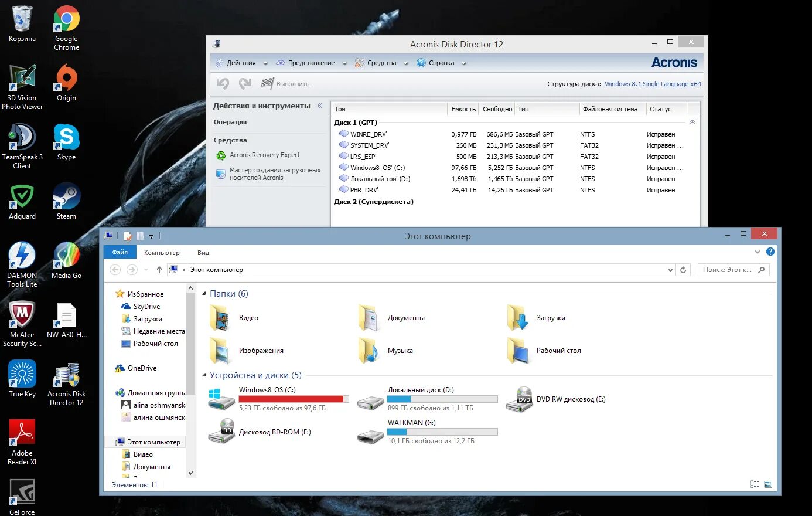The width and height of the screenshot is (812, 516).
Task: Open Действия menu in Acronis
Action: tap(241, 63)
